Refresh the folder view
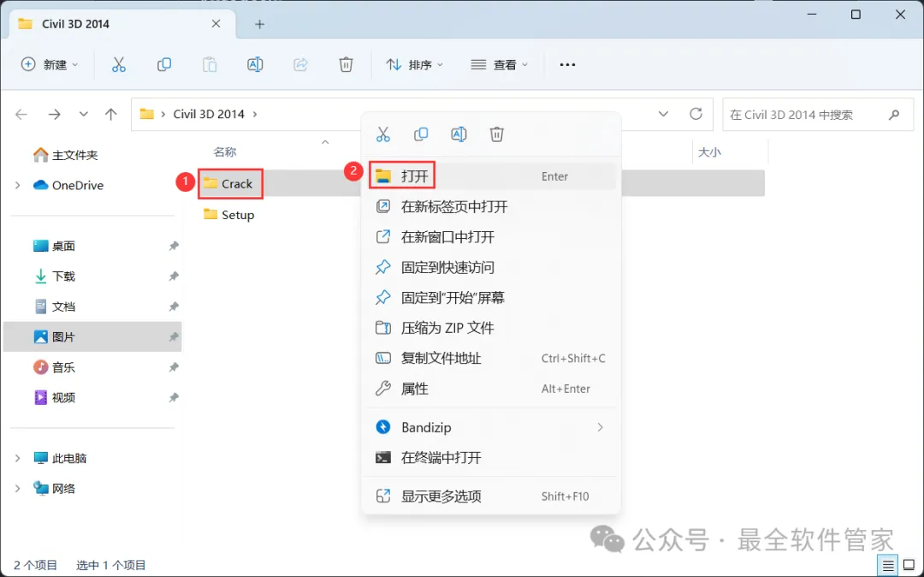This screenshot has height=577, width=924. coord(696,114)
